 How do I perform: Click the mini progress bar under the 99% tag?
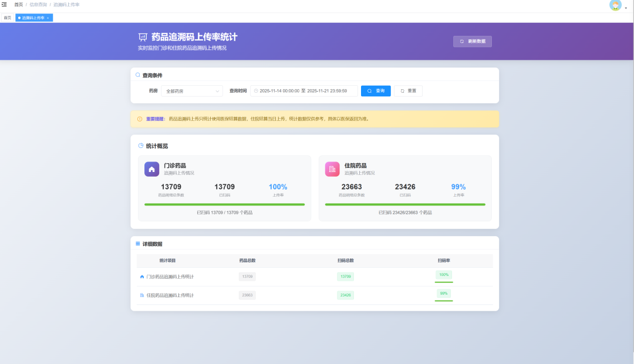[444, 301]
